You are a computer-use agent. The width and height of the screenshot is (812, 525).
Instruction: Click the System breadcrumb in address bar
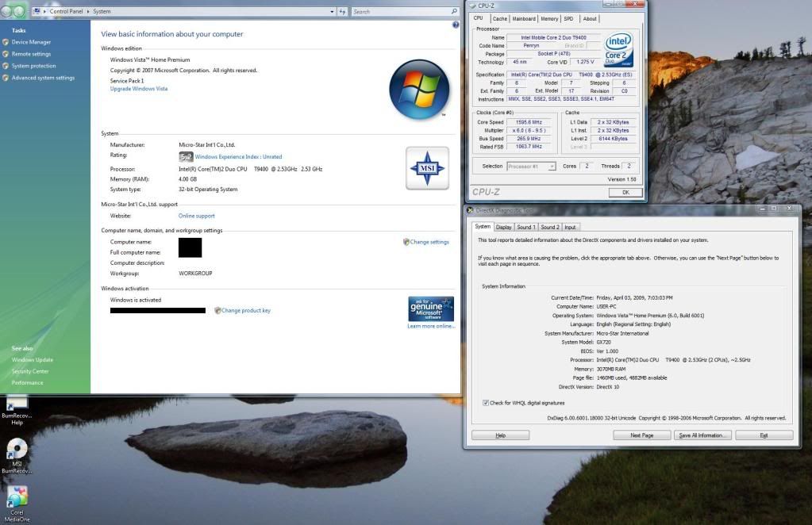(x=102, y=11)
